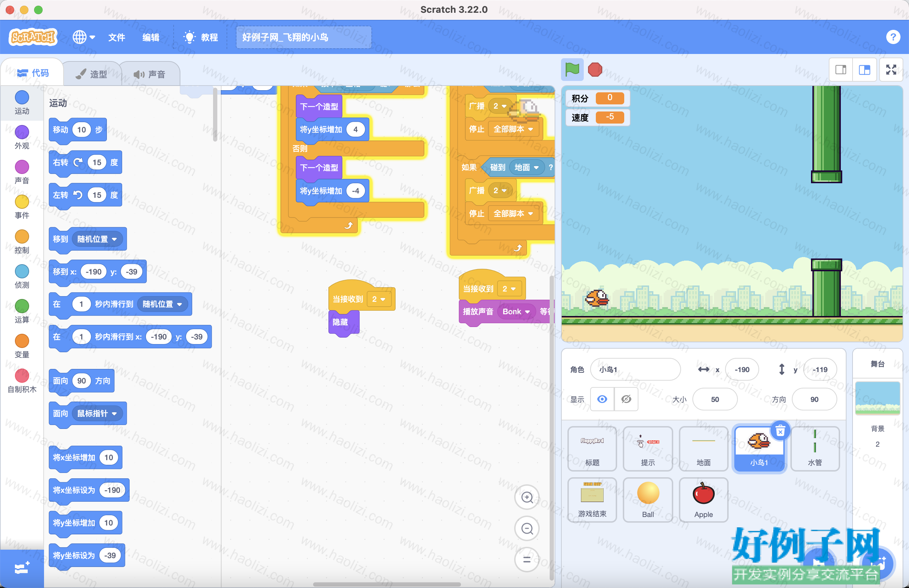
Task: Open the 地面 dropdown in 碰到 block
Action: click(527, 167)
